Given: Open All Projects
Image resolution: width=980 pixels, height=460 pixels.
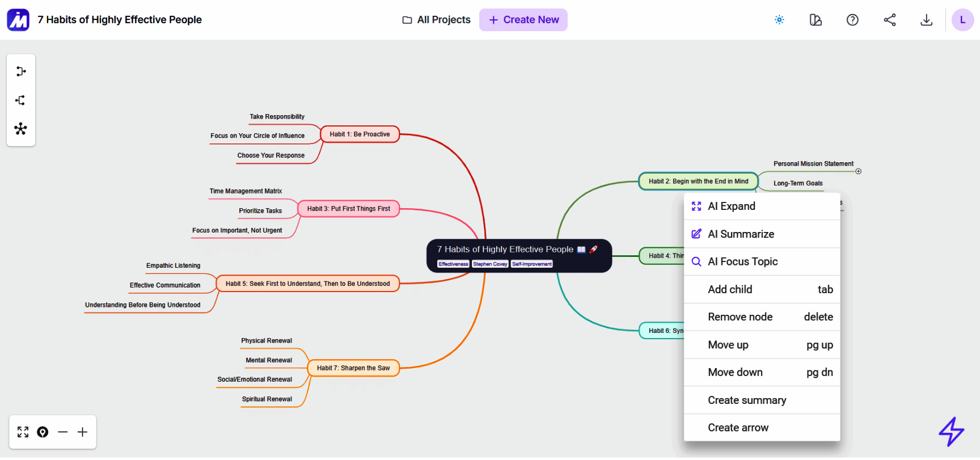Looking at the screenshot, I should click(437, 20).
